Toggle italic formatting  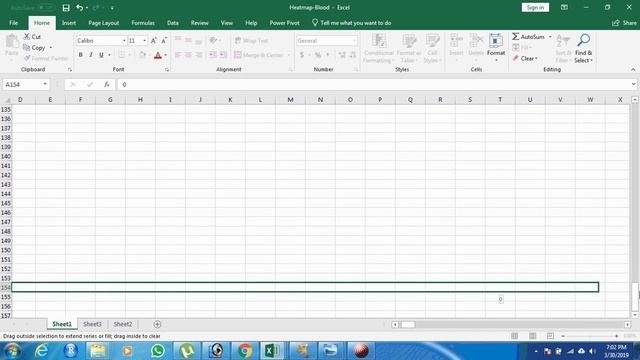91,55
